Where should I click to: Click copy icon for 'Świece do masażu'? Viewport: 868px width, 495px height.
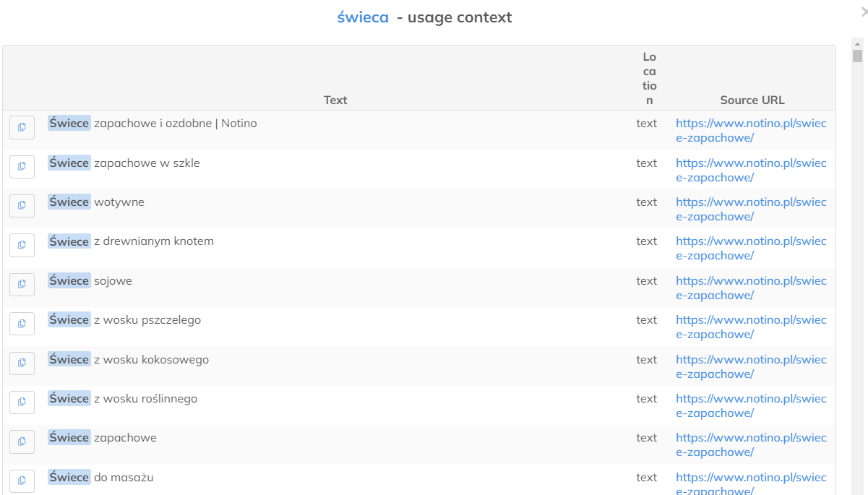22,481
